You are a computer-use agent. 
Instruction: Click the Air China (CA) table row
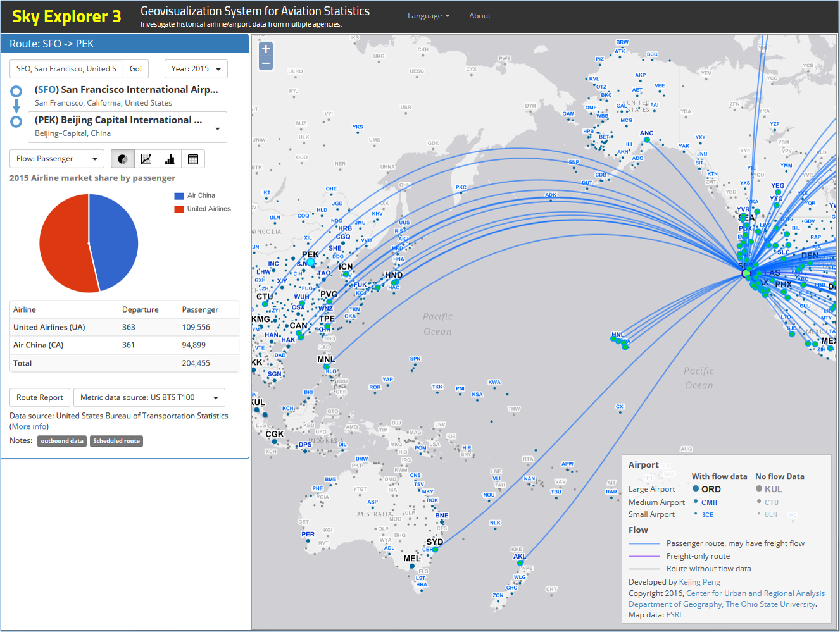pos(125,345)
